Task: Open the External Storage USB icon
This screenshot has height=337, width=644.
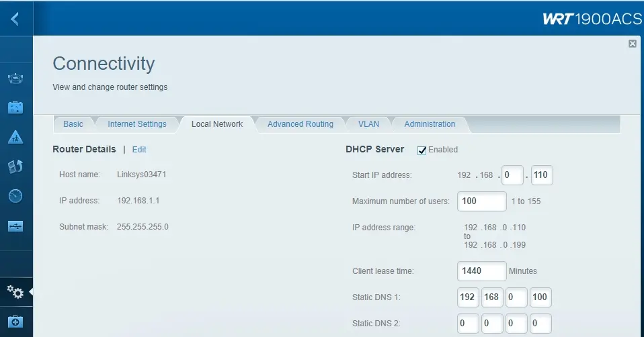Action: click(x=15, y=226)
